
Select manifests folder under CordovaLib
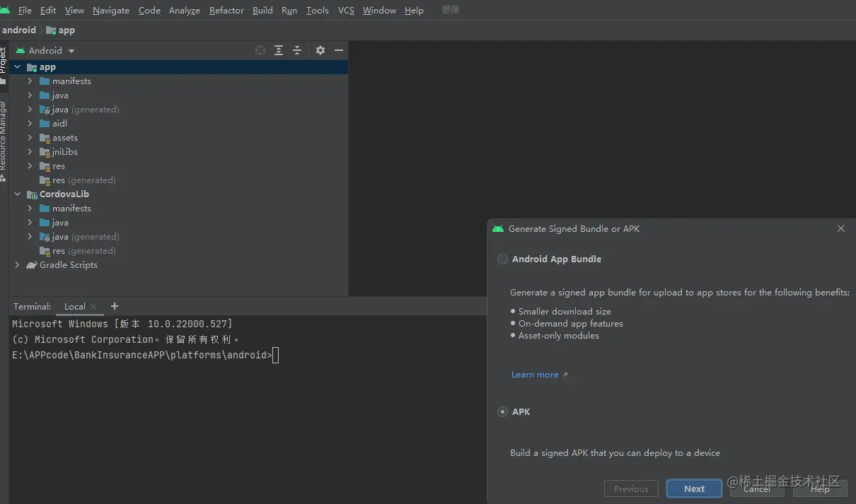[71, 209]
